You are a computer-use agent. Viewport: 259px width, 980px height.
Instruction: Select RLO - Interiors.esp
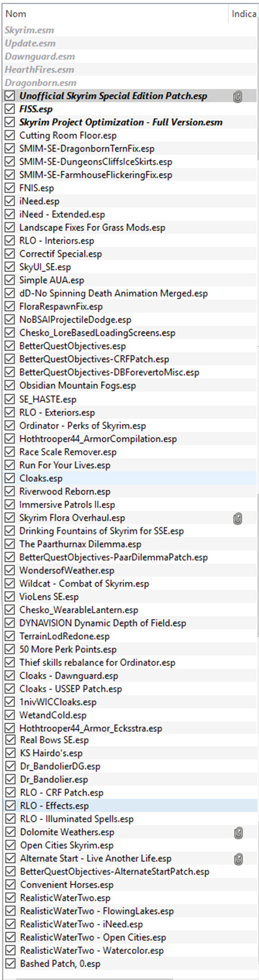[57, 240]
